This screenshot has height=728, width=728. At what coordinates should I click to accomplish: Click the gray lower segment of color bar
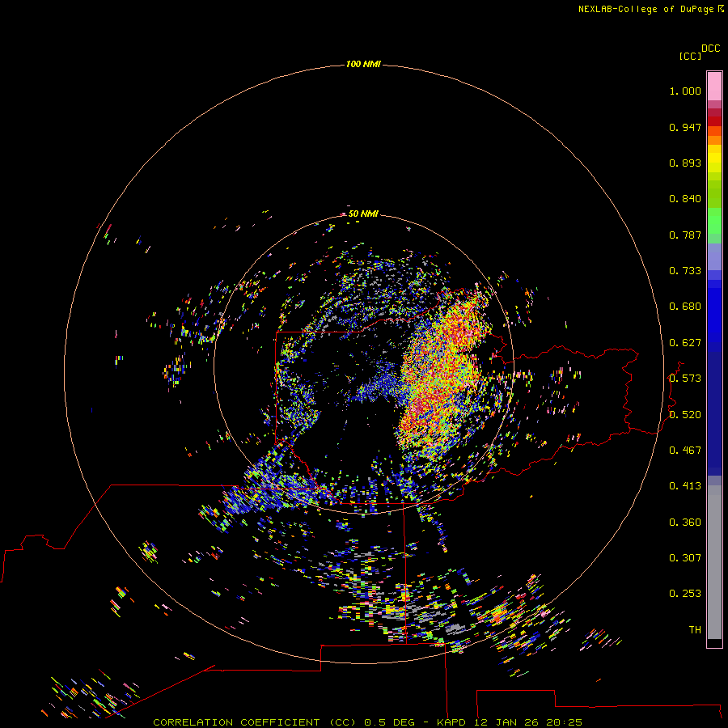714,562
